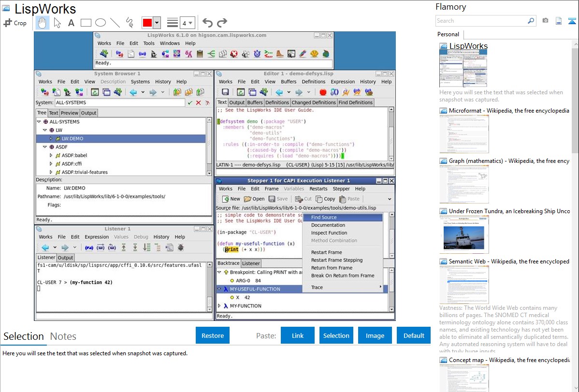579x392 pixels.
Task: Open the Preview tab in System Browser
Action: point(70,113)
